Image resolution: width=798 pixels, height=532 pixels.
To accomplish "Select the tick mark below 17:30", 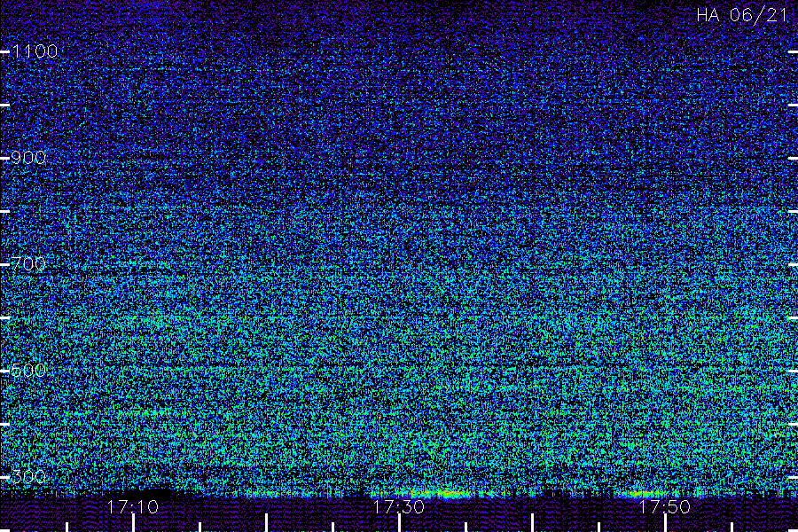I will pos(400,523).
